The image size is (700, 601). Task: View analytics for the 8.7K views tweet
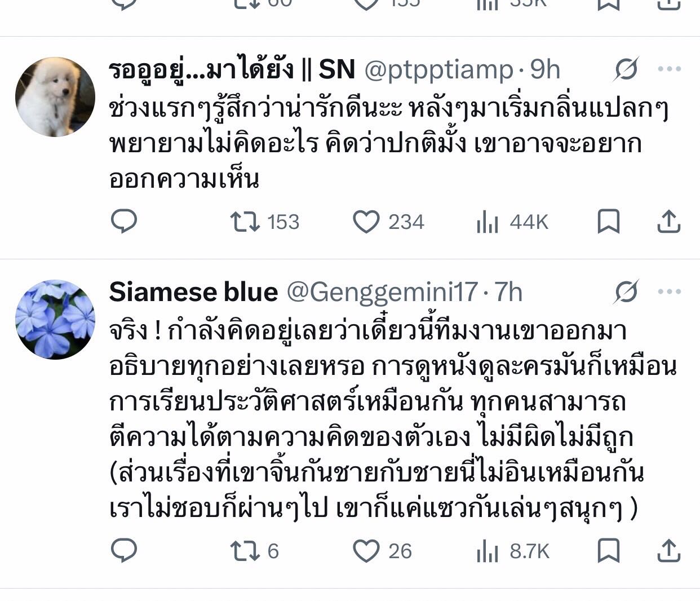pyautogui.click(x=488, y=551)
